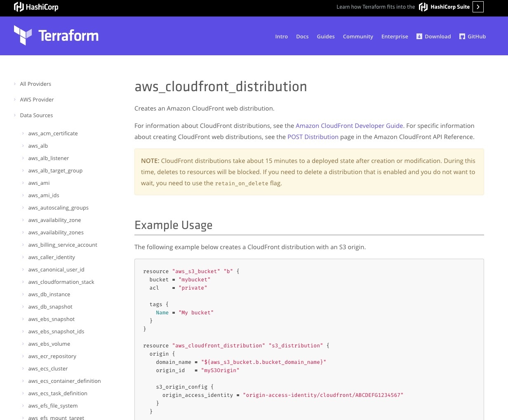The image size is (508, 420).
Task: Navigate to aws_ecs_task_definition in sidebar
Action: [58, 393]
